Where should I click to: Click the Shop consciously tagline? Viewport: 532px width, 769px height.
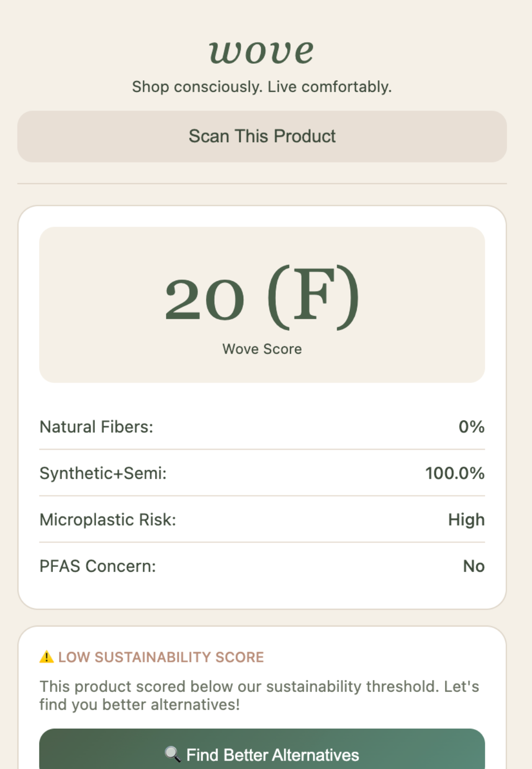[262, 87]
